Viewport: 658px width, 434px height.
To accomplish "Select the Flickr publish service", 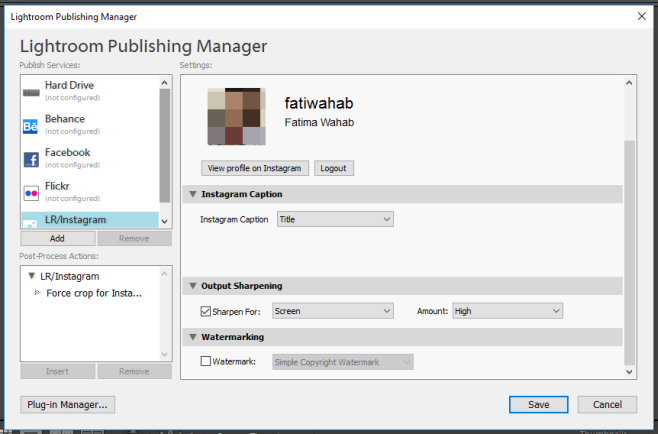I will coord(90,192).
